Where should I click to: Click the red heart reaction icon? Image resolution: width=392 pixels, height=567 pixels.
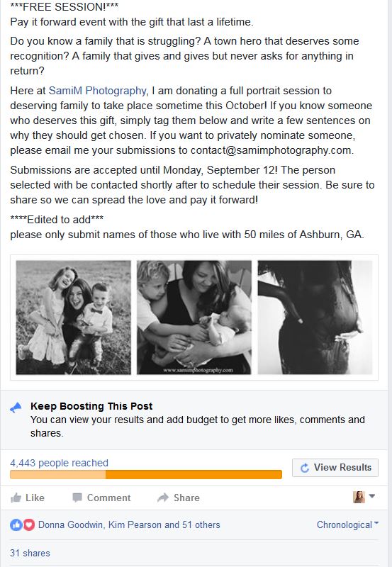pyautogui.click(x=29, y=524)
